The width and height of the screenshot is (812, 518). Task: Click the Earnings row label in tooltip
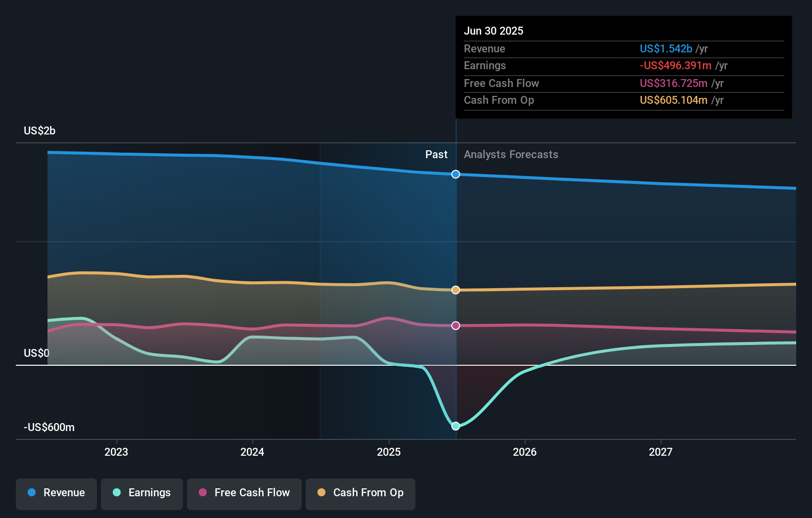(485, 65)
